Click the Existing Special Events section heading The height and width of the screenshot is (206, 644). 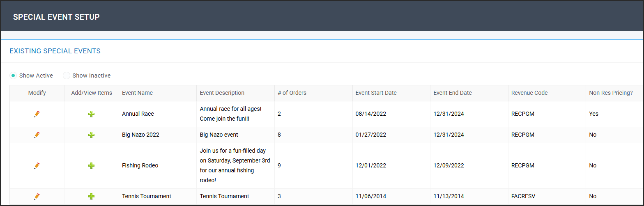(55, 51)
